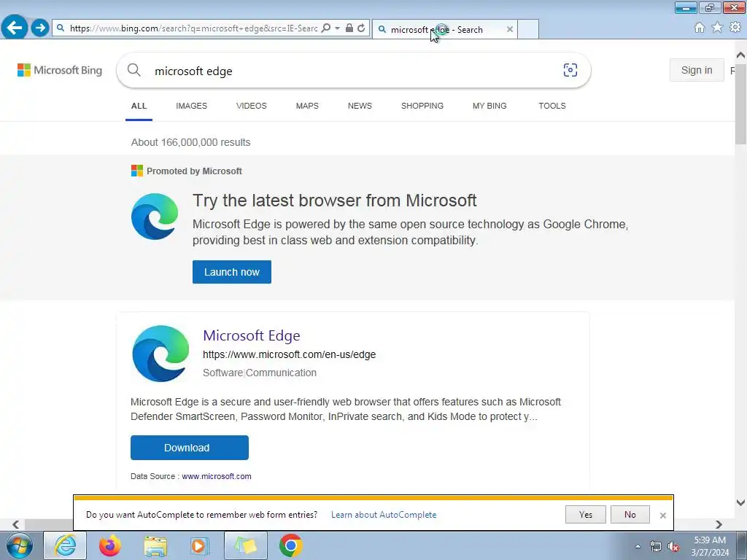Open the www.microsoft.com data source link

(x=217, y=476)
